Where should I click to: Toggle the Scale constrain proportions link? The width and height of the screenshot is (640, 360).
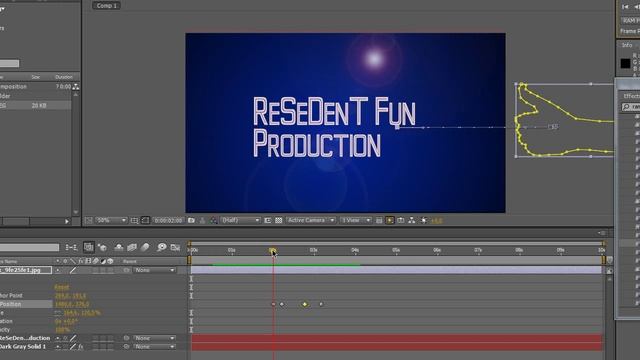[x=58, y=313]
